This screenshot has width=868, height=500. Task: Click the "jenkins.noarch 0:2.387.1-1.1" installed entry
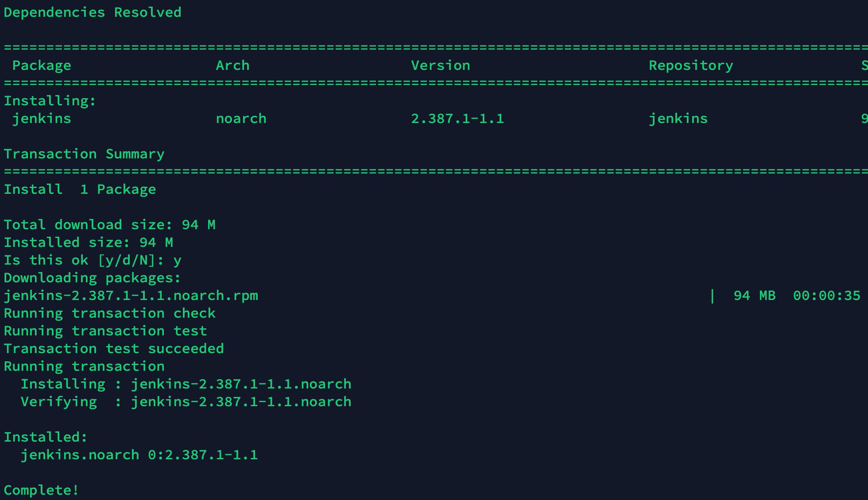click(x=139, y=455)
